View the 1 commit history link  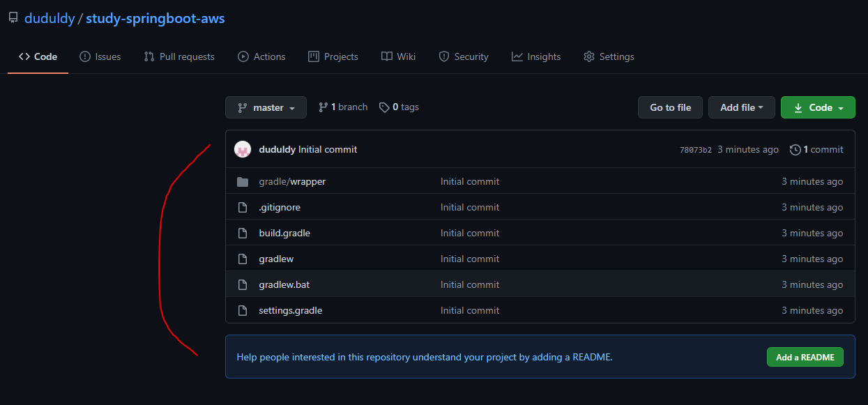tap(816, 149)
